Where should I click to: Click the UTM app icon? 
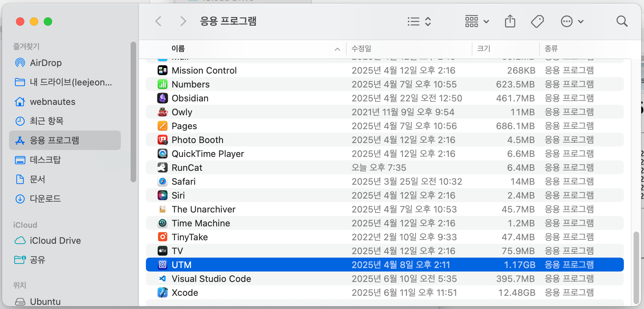[x=163, y=265]
